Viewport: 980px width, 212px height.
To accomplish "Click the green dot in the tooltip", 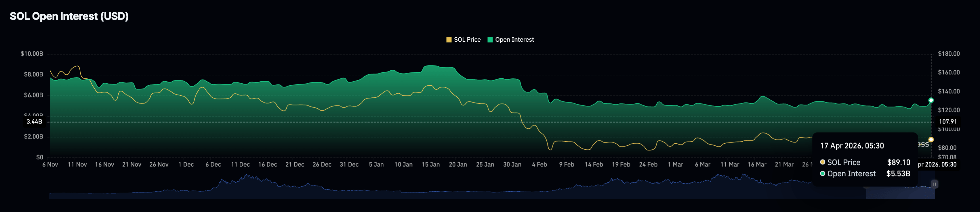I will [823, 174].
